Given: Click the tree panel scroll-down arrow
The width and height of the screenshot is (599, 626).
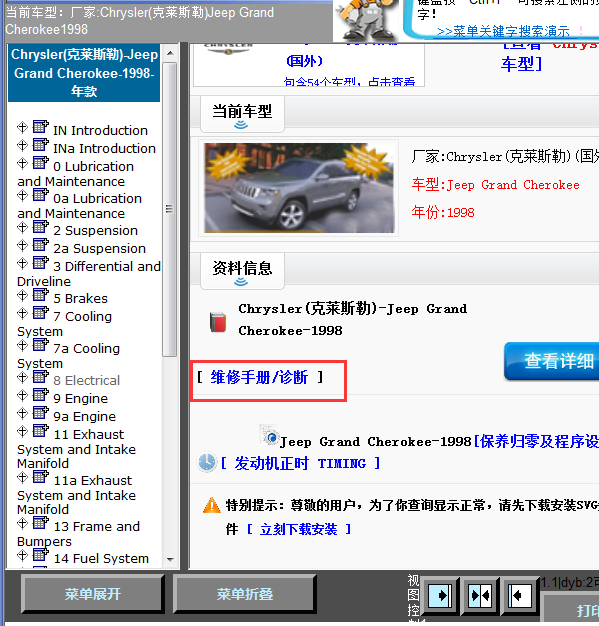Looking at the screenshot, I should click(170, 559).
